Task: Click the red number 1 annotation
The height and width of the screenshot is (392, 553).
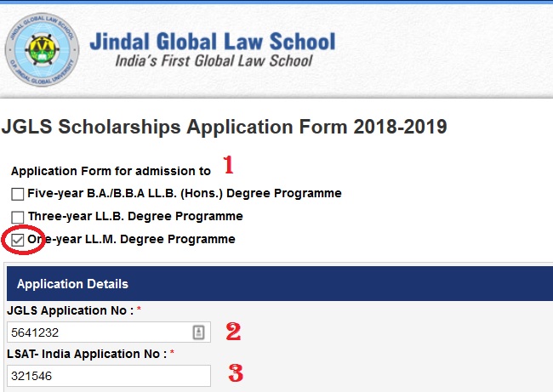Action: (x=227, y=165)
